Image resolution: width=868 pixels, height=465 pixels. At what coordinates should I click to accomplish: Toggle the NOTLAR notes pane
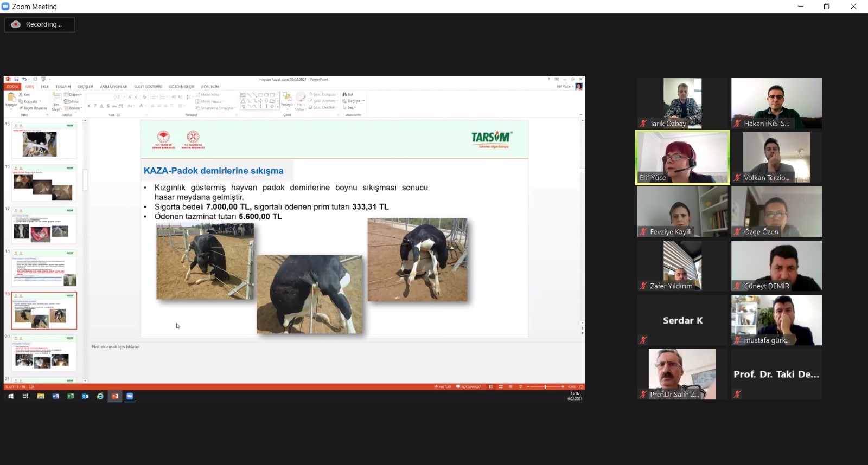click(443, 387)
